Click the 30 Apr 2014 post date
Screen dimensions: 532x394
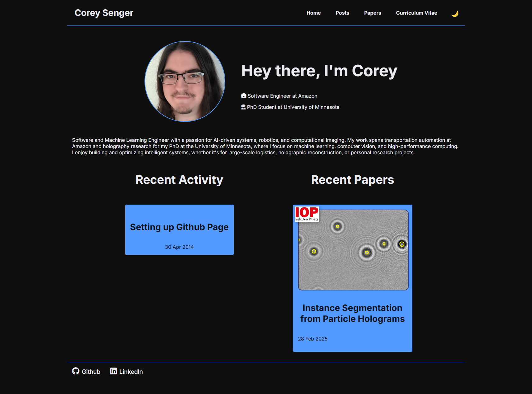(179, 247)
